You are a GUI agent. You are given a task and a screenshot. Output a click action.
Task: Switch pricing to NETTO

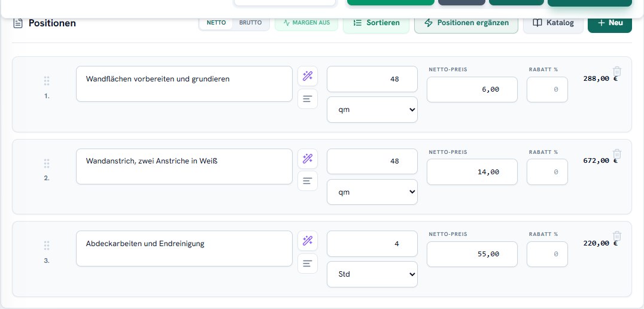click(x=216, y=23)
